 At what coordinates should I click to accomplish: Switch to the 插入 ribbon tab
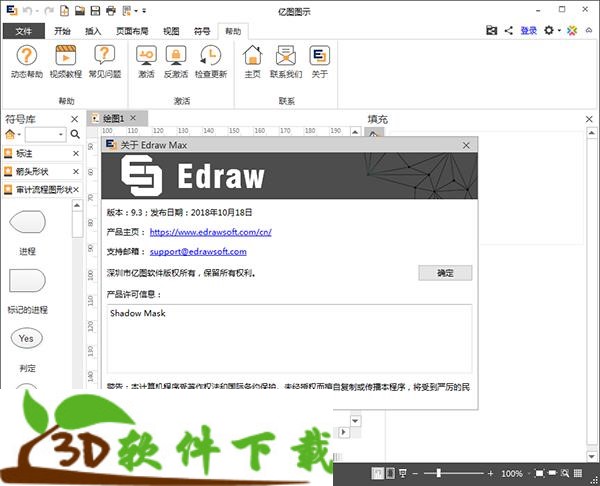click(x=93, y=31)
